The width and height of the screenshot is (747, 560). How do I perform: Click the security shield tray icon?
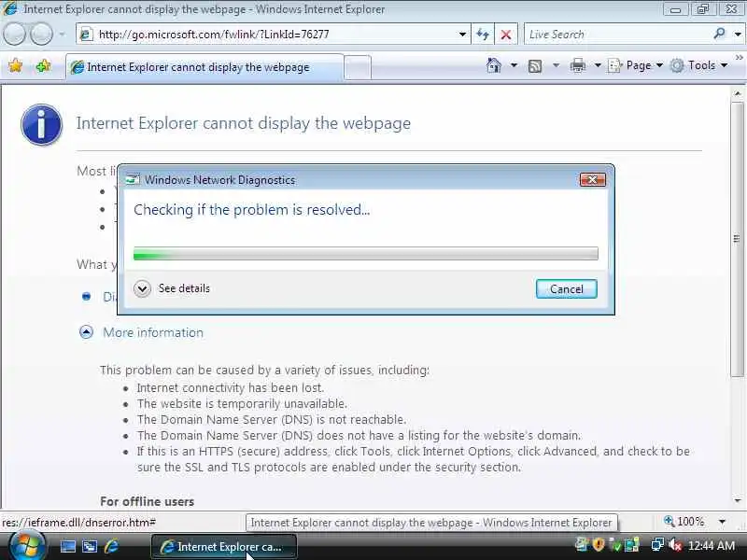coord(599,544)
